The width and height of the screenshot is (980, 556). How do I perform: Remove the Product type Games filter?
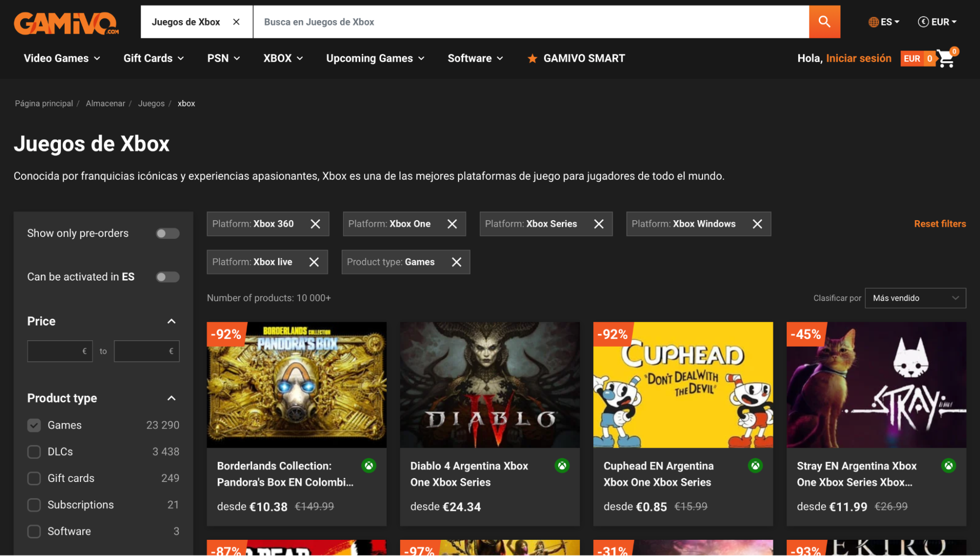456,262
